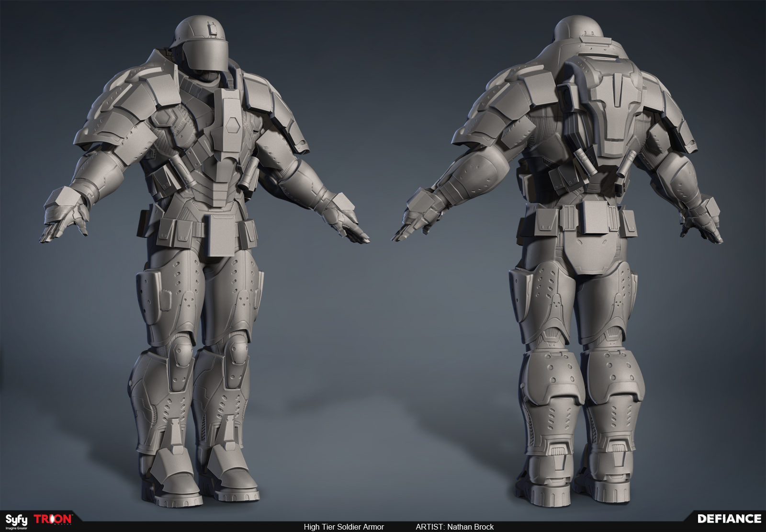Click the 'High Tier Soldier Armor' caption

pos(344,527)
